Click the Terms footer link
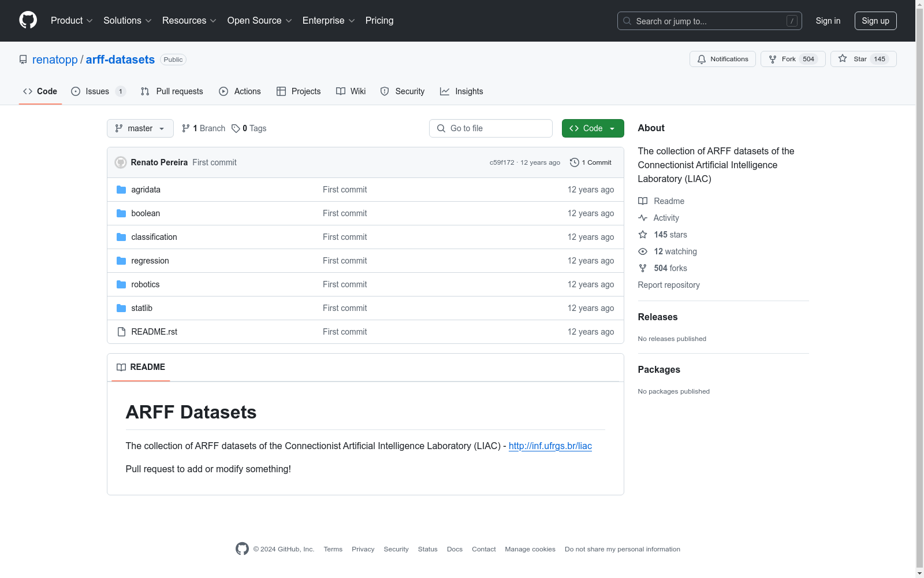This screenshot has width=924, height=578. pyautogui.click(x=333, y=549)
